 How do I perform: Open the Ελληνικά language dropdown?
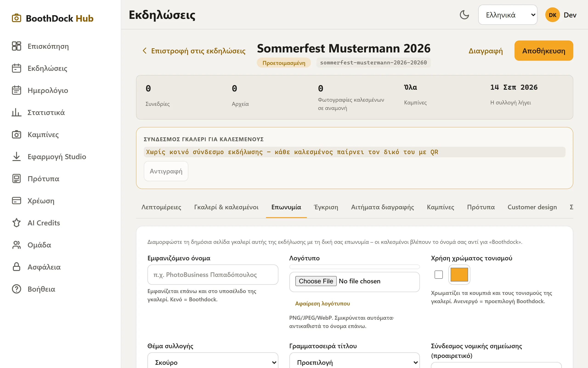508,15
